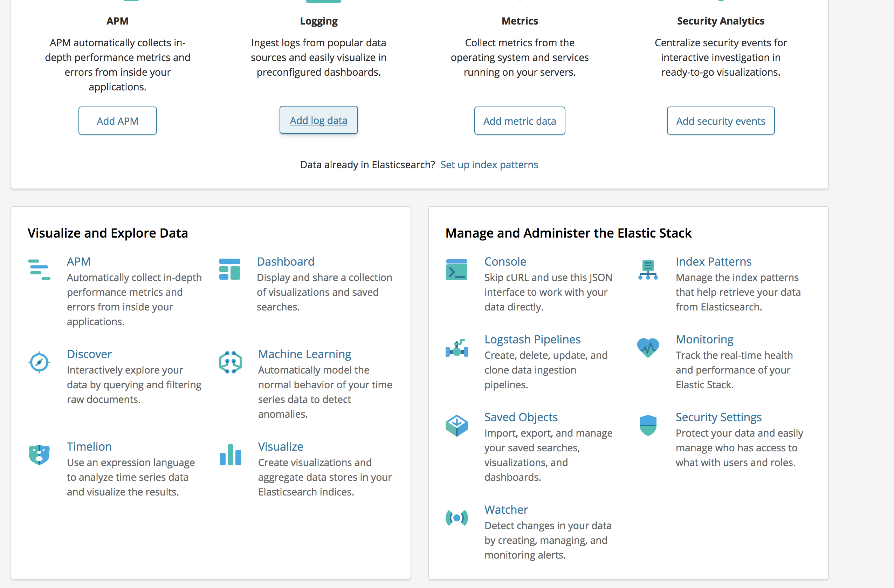Click the Discover compass icon
Viewport: 894px width, 588px height.
click(39, 362)
